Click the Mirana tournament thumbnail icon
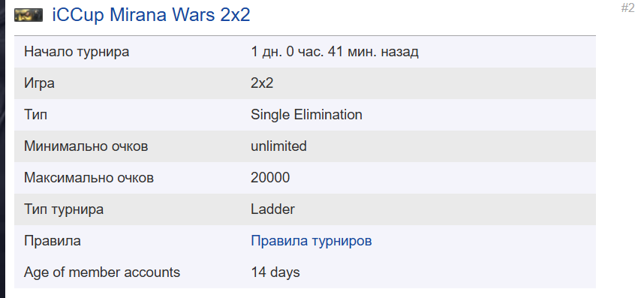Viewport: 644px width, 298px height. click(x=29, y=15)
